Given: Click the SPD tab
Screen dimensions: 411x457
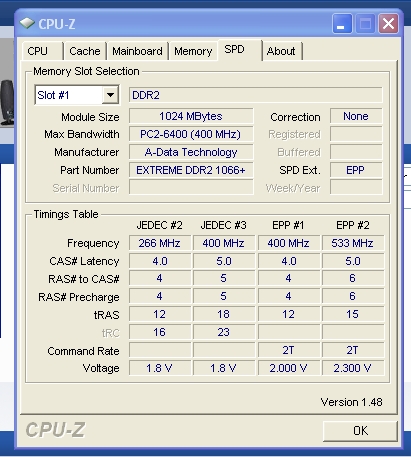Looking at the screenshot, I should click(239, 50).
